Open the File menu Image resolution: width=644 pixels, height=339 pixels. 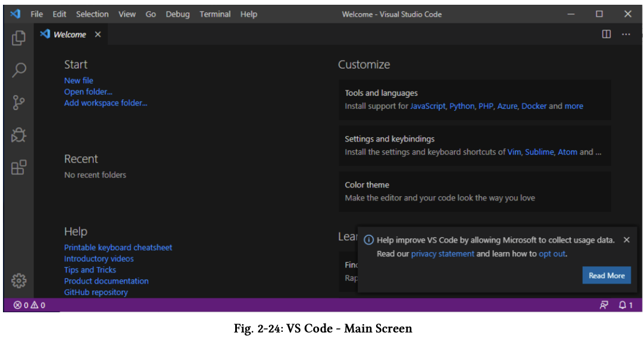point(36,14)
